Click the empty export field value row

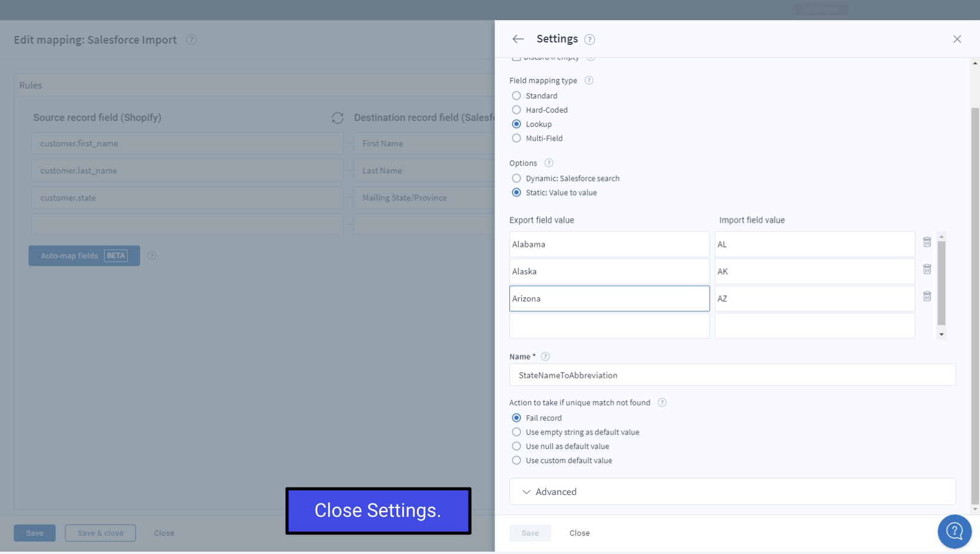click(609, 326)
